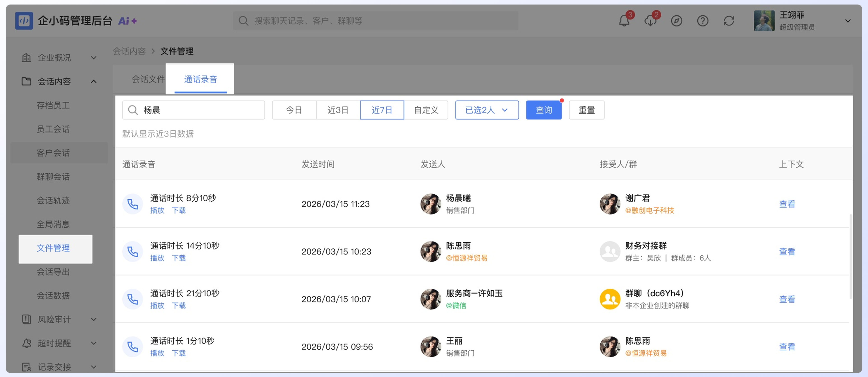Download the 1分10秒 call recording
The image size is (868, 377).
(179, 353)
